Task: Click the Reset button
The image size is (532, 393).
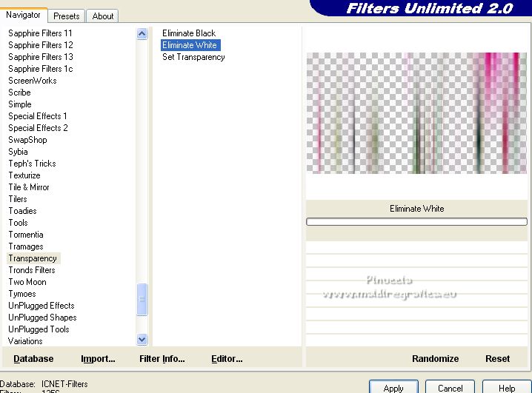Action: pyautogui.click(x=497, y=358)
